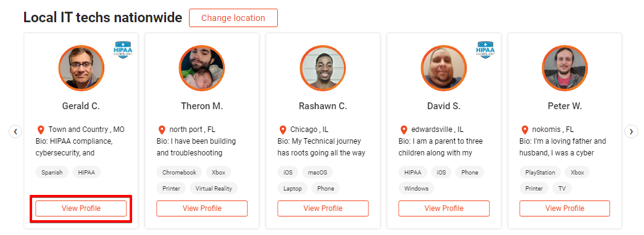Click the location pin next to Town and Country, MO
Screen dimensions: 644x235
click(x=41, y=130)
